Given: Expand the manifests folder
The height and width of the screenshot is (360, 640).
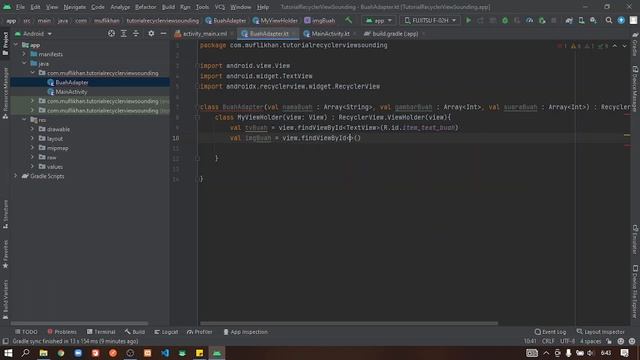Looking at the screenshot, I should pyautogui.click(x=24, y=54).
